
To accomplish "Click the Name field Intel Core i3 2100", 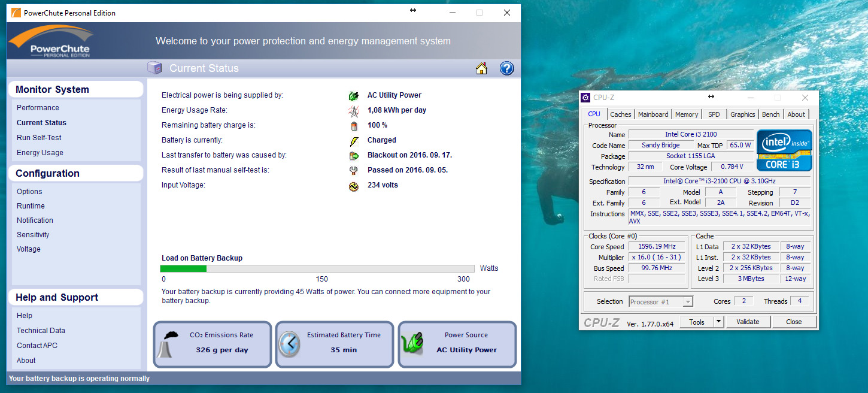I will (x=691, y=135).
